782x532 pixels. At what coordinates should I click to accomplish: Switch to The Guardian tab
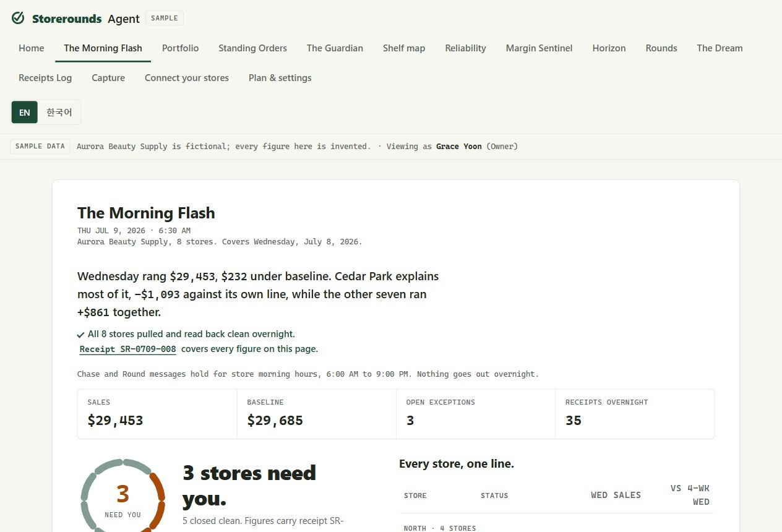point(335,48)
